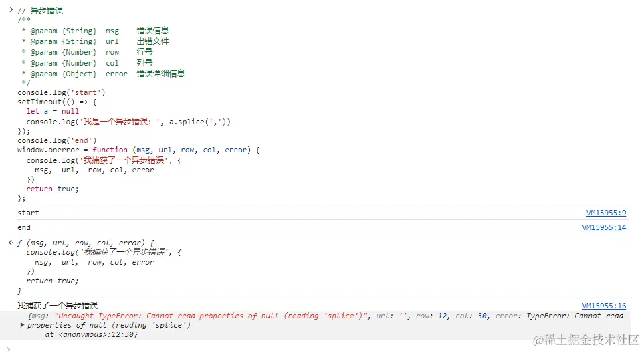Click the 'at <anonymous>:12:30' stack trace line
Screen dimensions: 644x351
(x=91, y=334)
